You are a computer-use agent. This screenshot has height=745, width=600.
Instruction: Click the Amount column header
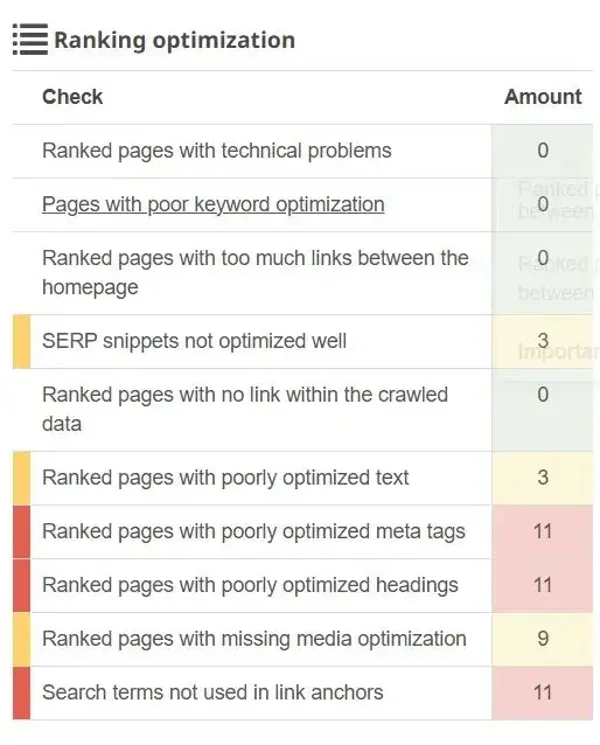click(x=542, y=97)
